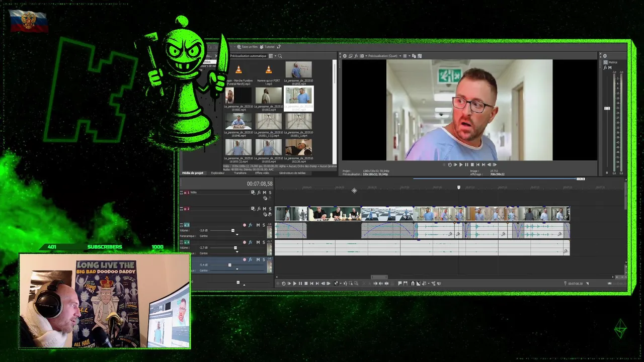Click Loop playback icon under the video preview
644x362 pixels.
click(450, 164)
